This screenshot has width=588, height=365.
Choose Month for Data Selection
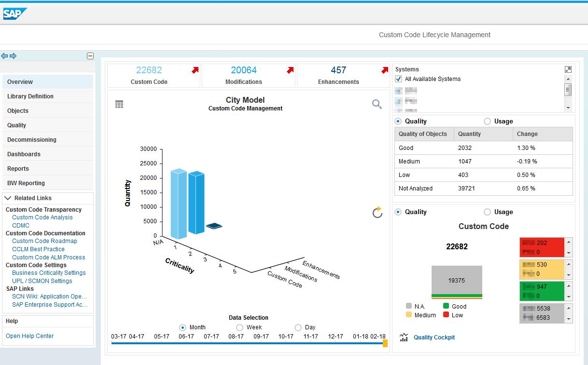tap(182, 327)
